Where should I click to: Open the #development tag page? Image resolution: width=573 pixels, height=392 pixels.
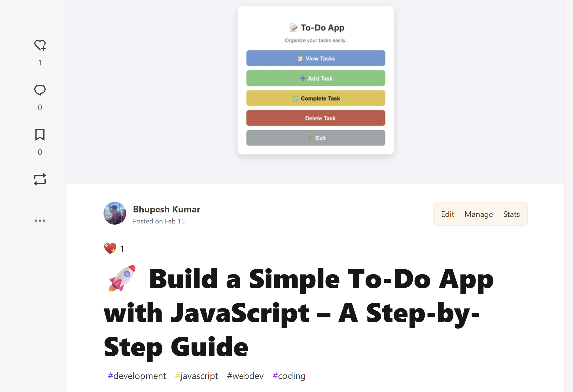[x=137, y=376]
